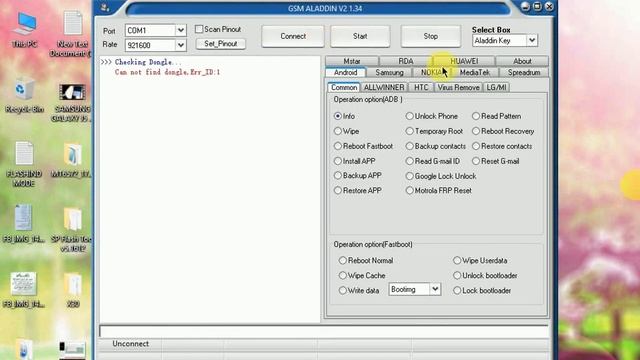Choose the Reboot Fastboot radio option

(x=338, y=146)
